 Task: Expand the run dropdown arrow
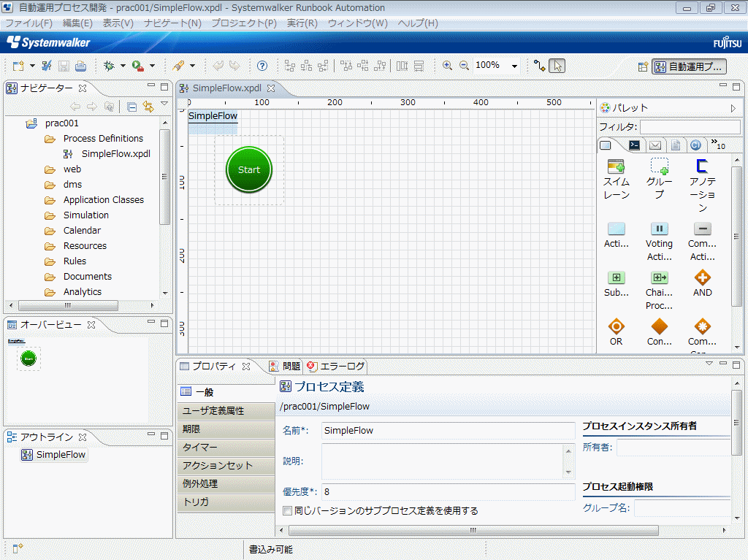click(x=152, y=66)
